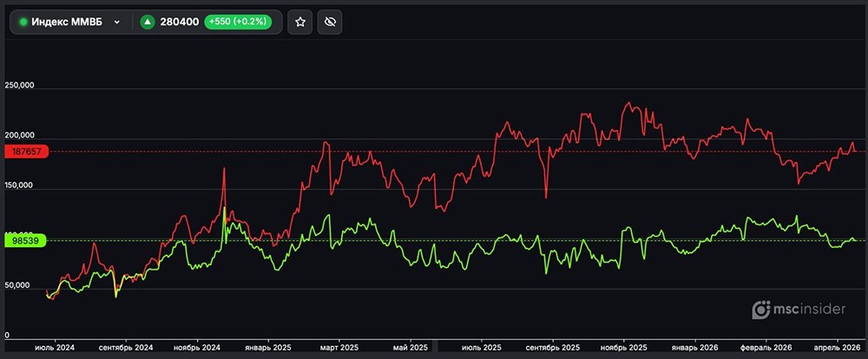Click the mscinsider logo icon

pyautogui.click(x=761, y=309)
